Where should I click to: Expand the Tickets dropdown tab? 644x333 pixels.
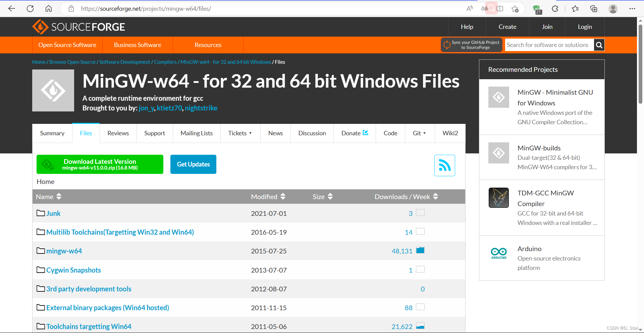(x=240, y=133)
